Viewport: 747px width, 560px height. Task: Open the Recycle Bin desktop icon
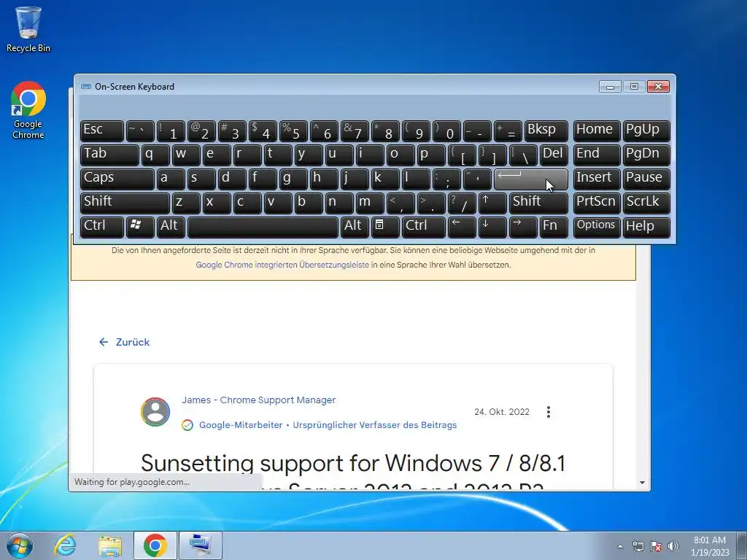coord(28,29)
